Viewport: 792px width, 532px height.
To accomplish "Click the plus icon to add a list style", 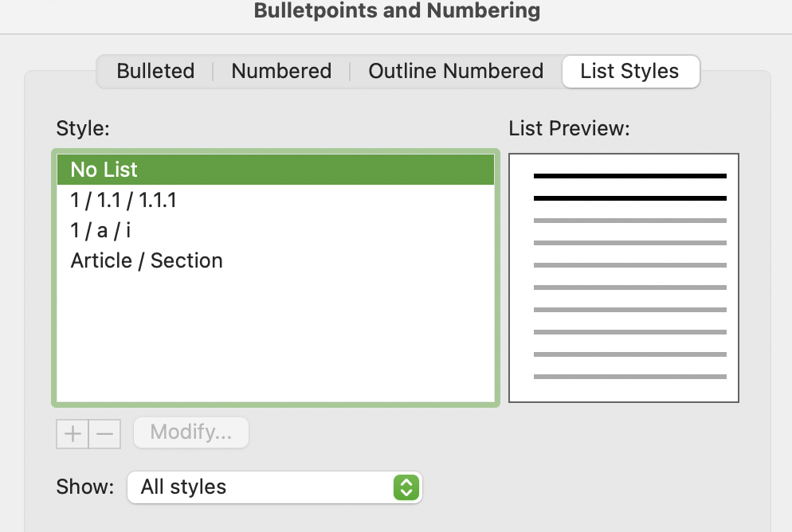I will coord(73,433).
